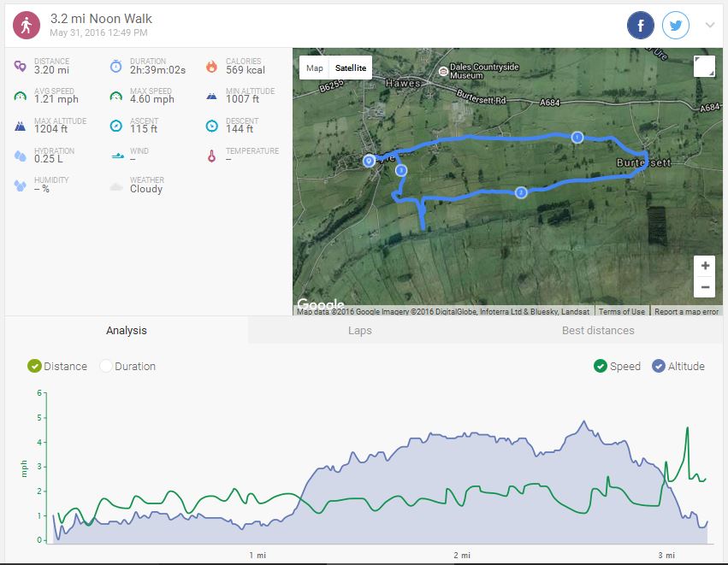Click the map zoom in plus button

pyautogui.click(x=703, y=266)
